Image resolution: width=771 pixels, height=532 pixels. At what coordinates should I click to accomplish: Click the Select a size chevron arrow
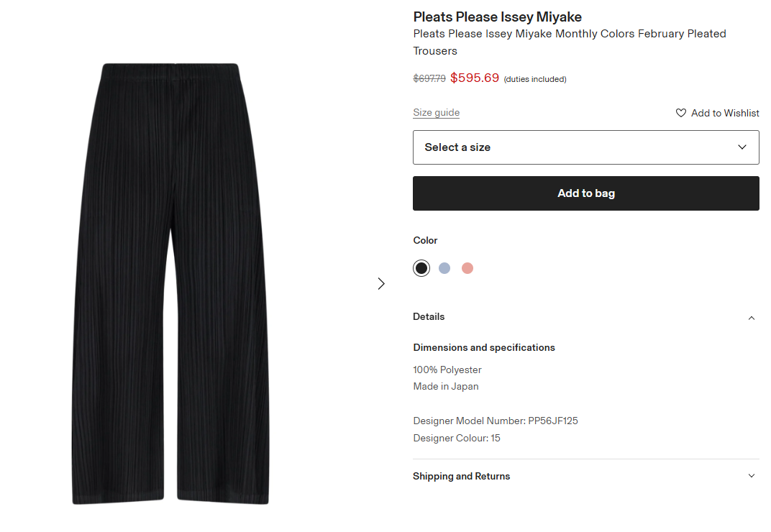click(742, 147)
